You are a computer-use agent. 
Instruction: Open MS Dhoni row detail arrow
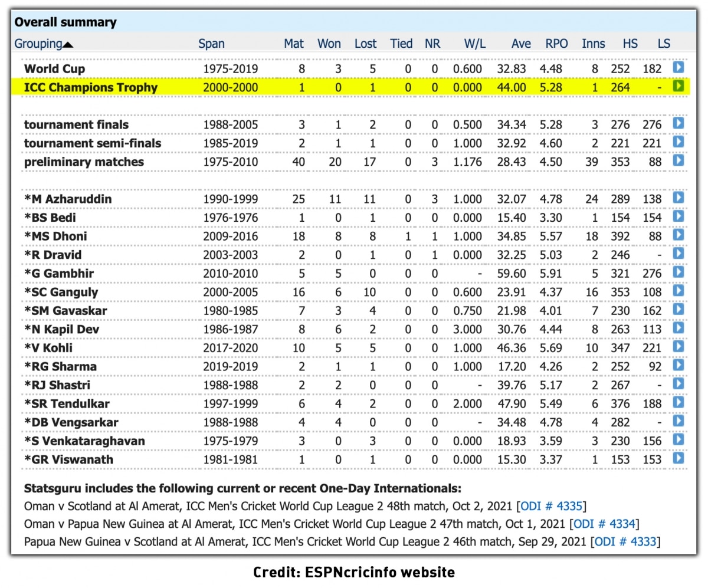point(678,235)
